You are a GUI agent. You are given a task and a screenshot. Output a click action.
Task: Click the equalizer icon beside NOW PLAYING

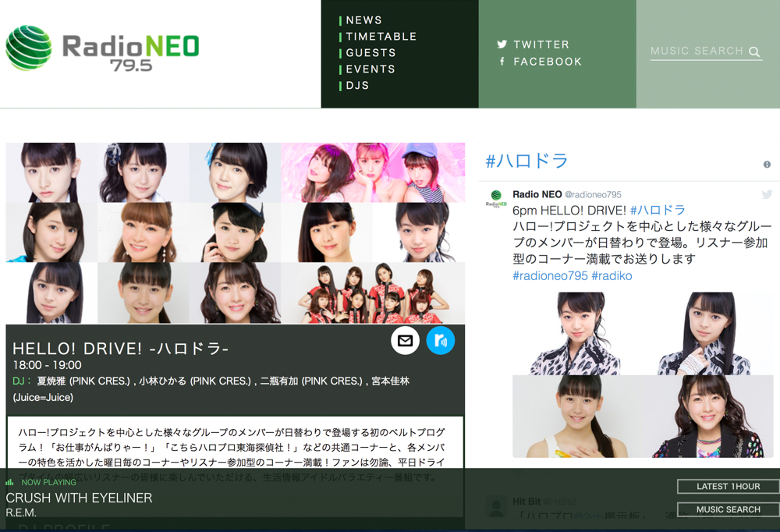click(x=9, y=482)
